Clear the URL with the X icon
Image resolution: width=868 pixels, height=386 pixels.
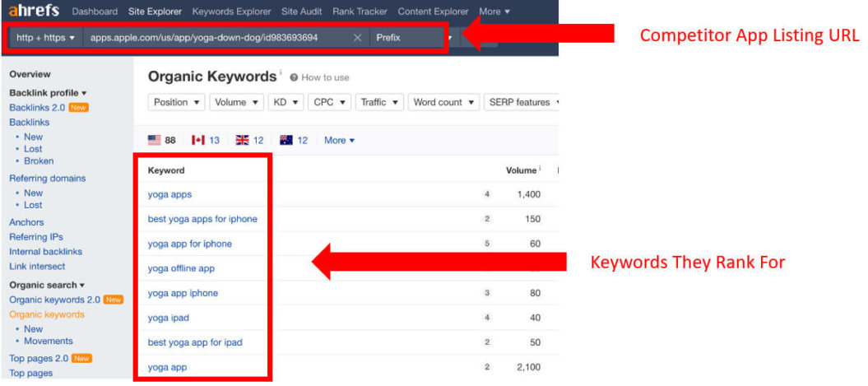click(358, 38)
